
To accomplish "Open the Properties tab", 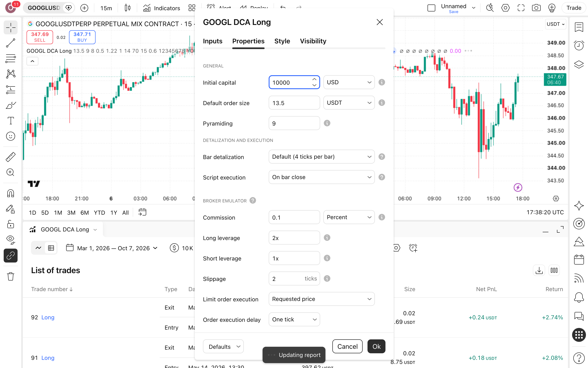I will click(248, 41).
